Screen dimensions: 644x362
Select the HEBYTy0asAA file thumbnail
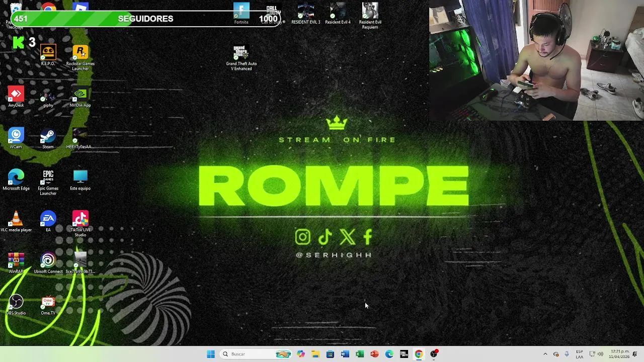(80, 138)
